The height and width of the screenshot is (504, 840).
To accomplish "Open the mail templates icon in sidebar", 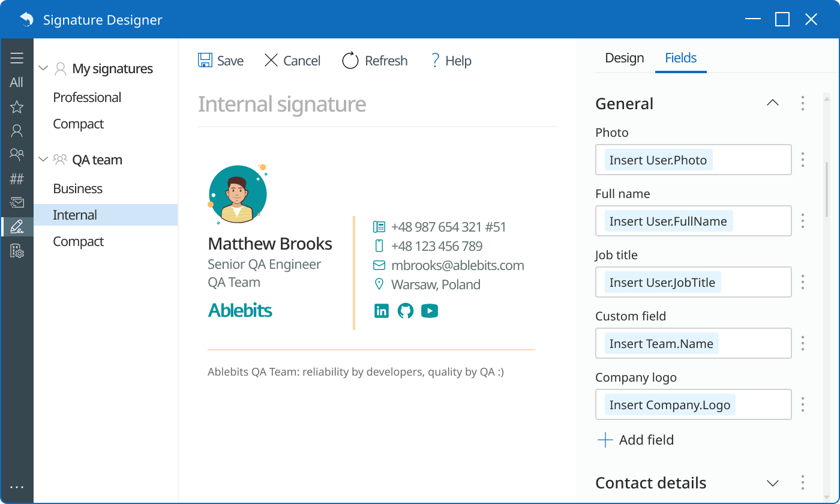I will click(x=17, y=202).
